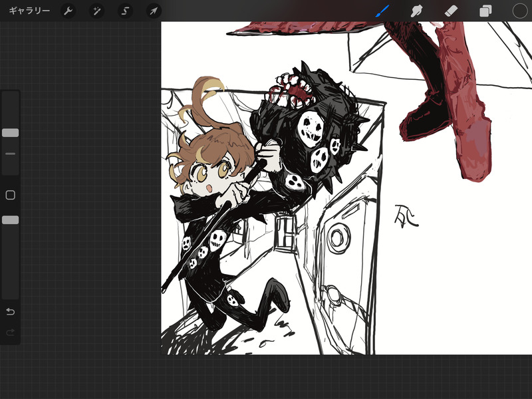The height and width of the screenshot is (399, 532).
Task: Tap the square modify button in sidebar
Action: click(x=11, y=195)
